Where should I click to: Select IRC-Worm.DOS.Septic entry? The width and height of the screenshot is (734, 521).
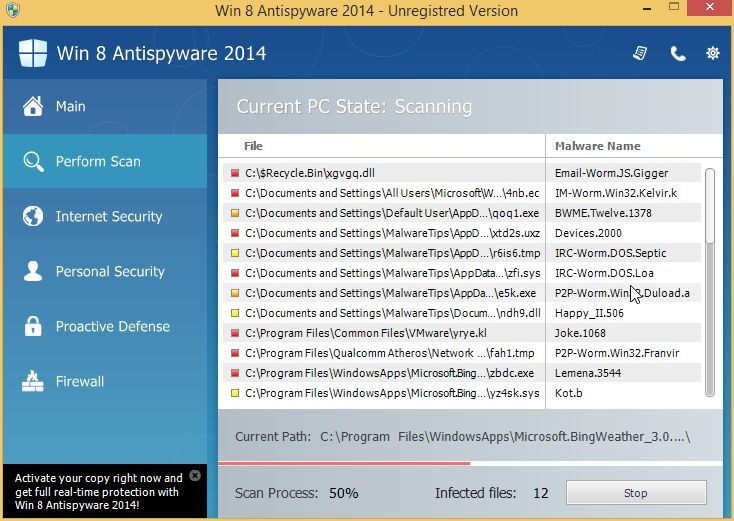pyautogui.click(x=610, y=253)
